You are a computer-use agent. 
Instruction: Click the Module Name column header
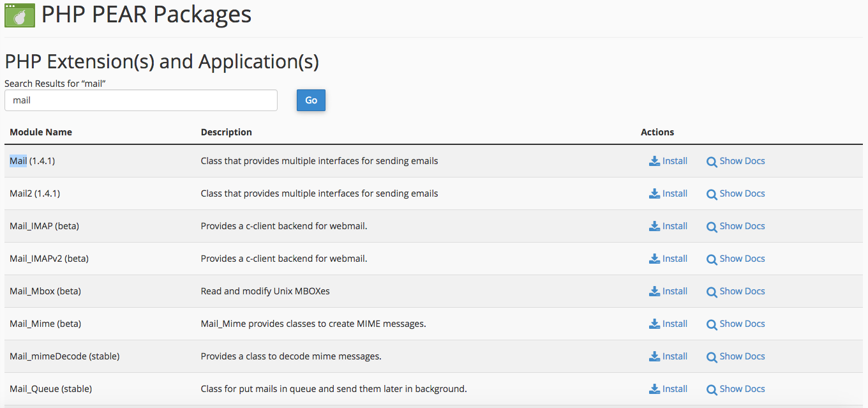click(x=41, y=132)
